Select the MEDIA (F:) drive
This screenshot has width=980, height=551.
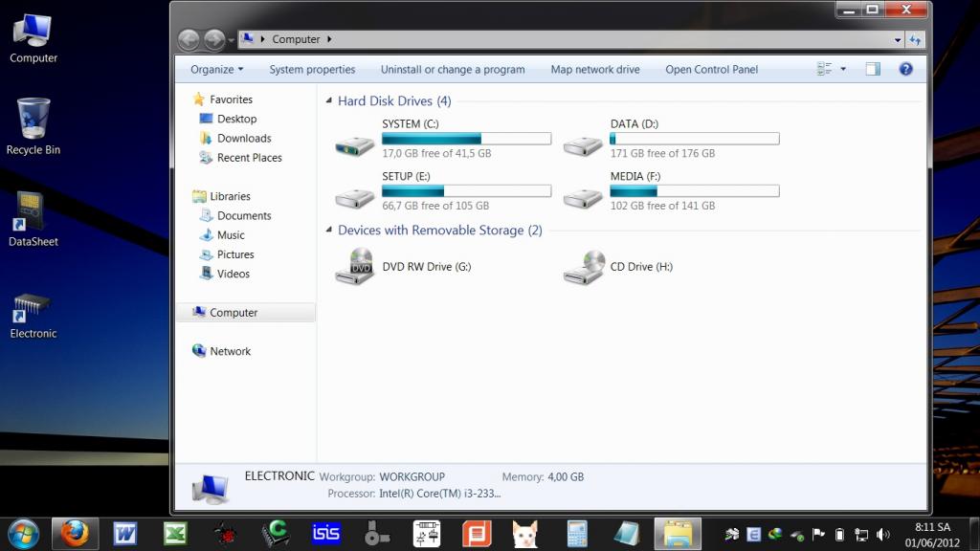tap(671, 191)
